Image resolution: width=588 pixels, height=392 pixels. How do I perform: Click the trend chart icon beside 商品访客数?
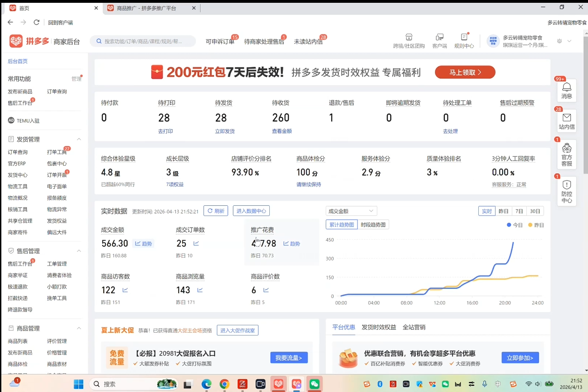[x=125, y=290]
